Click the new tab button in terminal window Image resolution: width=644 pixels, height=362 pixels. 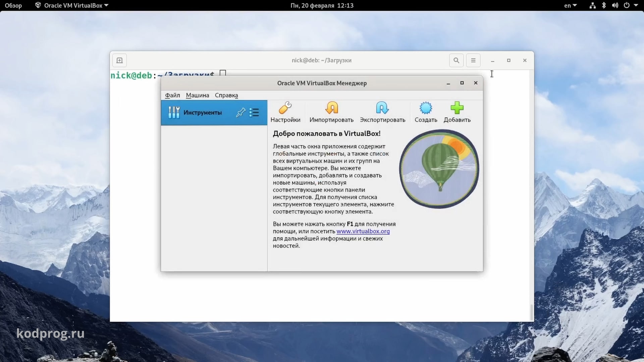119,60
